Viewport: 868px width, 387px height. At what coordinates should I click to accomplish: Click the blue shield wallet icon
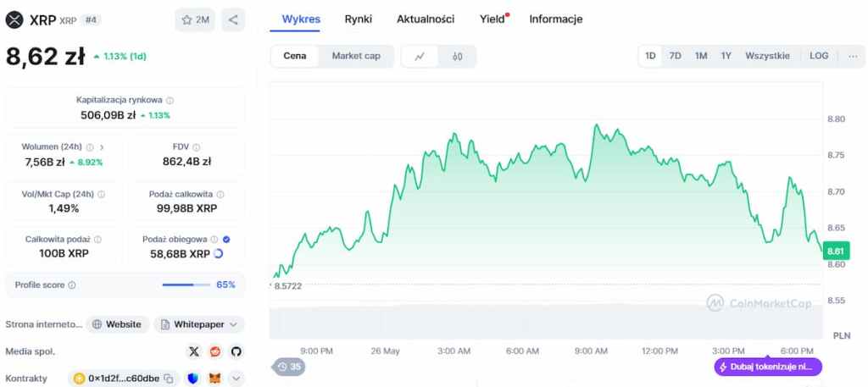(x=193, y=379)
